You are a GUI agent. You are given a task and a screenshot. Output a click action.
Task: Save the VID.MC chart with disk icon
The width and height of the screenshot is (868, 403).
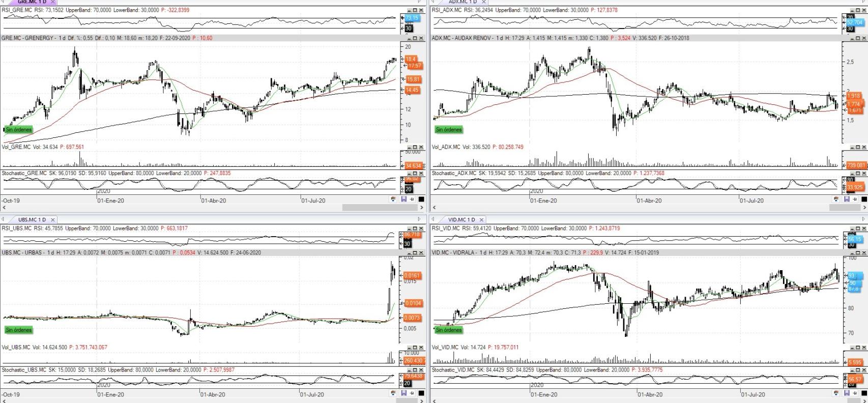click(847, 393)
